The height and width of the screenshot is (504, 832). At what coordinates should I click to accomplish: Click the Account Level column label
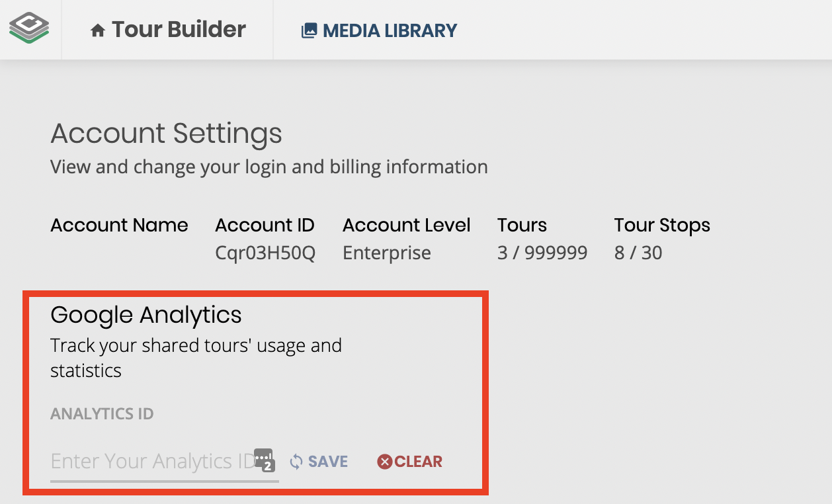(x=407, y=226)
